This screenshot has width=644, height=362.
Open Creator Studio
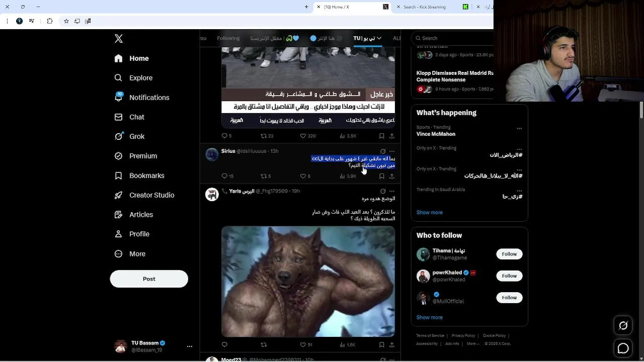[145, 195]
